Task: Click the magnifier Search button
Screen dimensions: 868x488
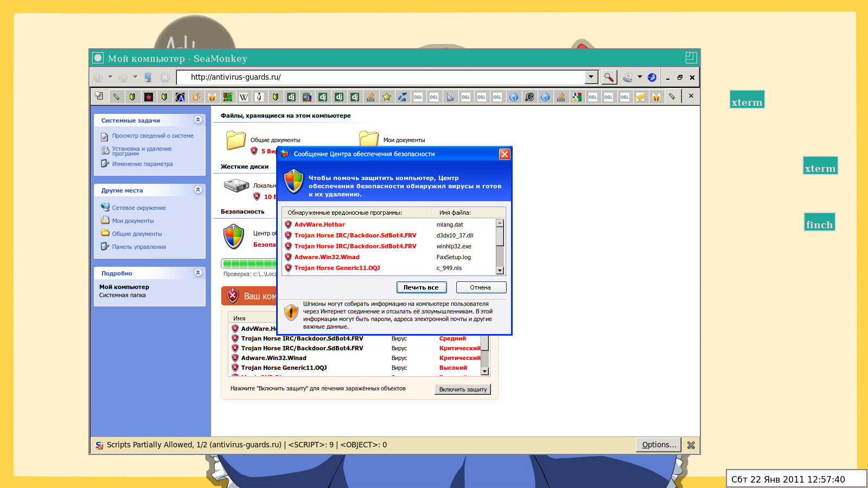Action: click(609, 77)
